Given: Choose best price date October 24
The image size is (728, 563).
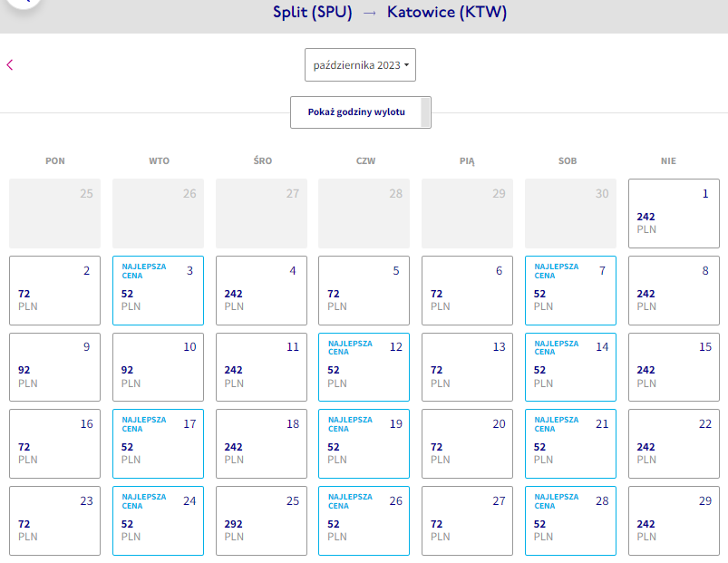Looking at the screenshot, I should [x=158, y=520].
